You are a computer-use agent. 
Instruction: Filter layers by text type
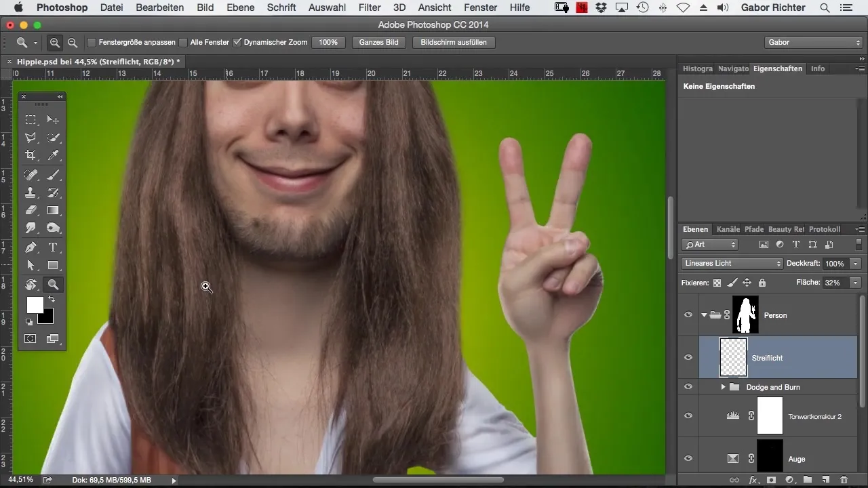pos(796,245)
